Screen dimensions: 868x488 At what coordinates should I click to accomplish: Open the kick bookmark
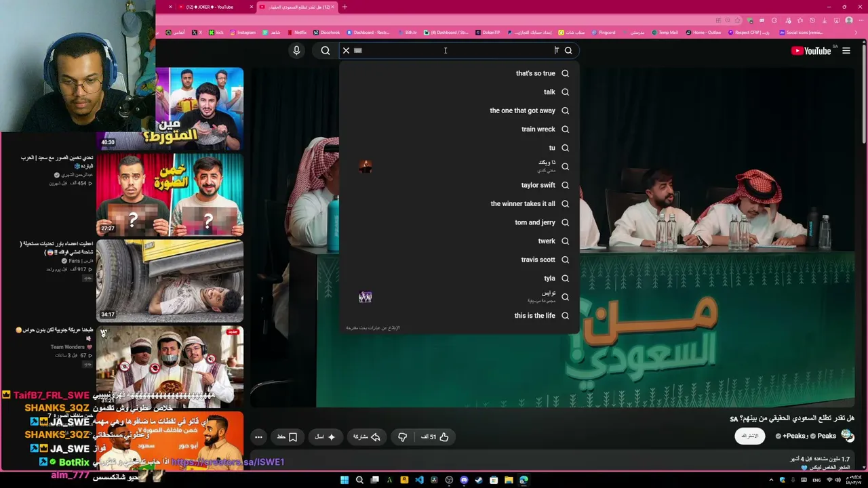(x=216, y=33)
